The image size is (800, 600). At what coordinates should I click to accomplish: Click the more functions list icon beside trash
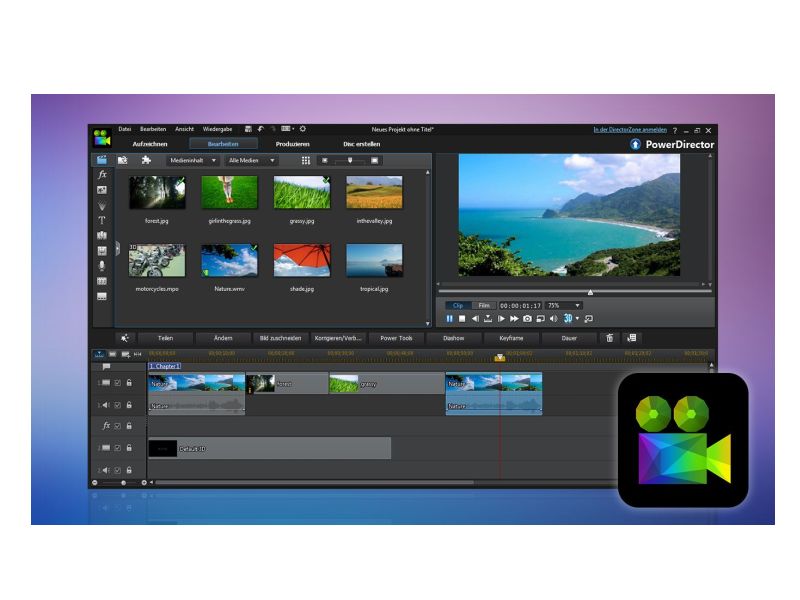pyautogui.click(x=632, y=338)
